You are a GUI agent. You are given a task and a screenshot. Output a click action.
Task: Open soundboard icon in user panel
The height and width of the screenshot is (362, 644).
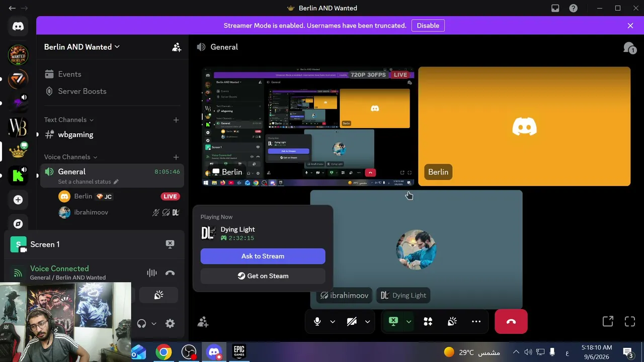158,295
